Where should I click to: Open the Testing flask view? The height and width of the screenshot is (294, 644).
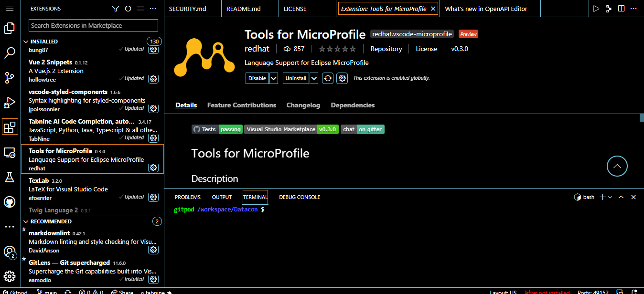(10, 177)
